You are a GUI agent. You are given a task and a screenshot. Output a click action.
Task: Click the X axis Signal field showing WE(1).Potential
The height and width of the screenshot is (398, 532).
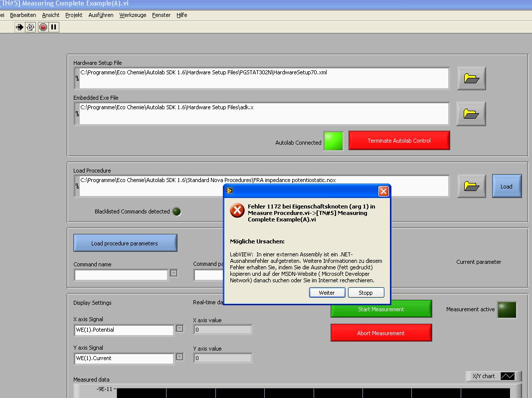pyautogui.click(x=124, y=330)
